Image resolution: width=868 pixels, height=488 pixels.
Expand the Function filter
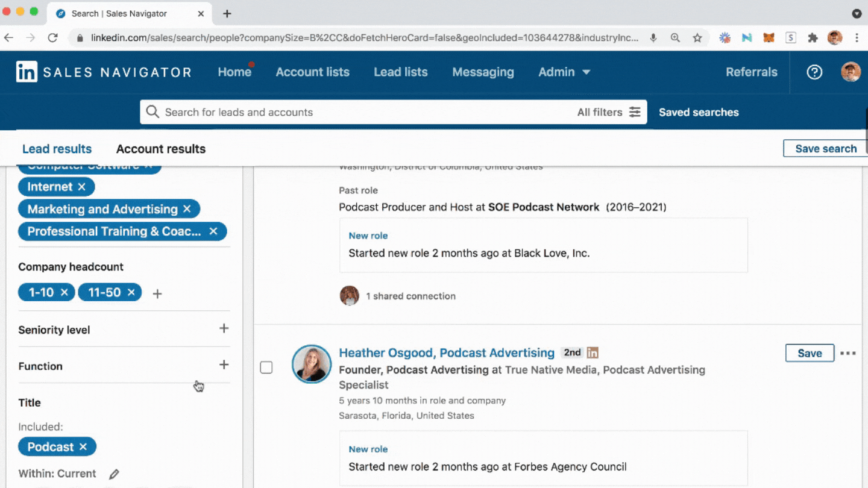tap(224, 365)
